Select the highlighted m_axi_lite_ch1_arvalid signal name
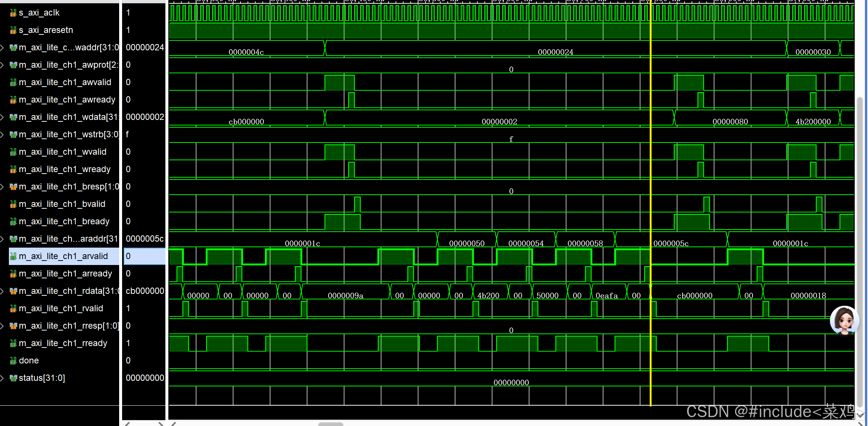 63,256
